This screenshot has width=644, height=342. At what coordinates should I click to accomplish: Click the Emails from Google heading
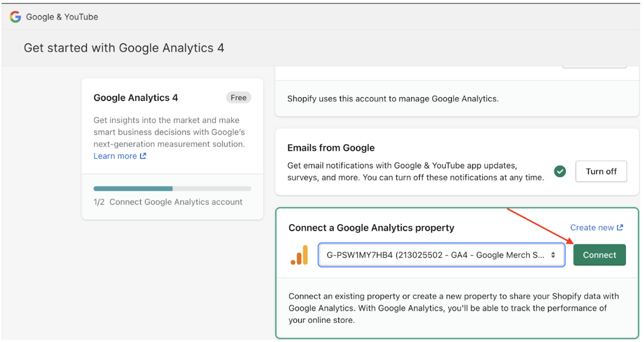(331, 148)
